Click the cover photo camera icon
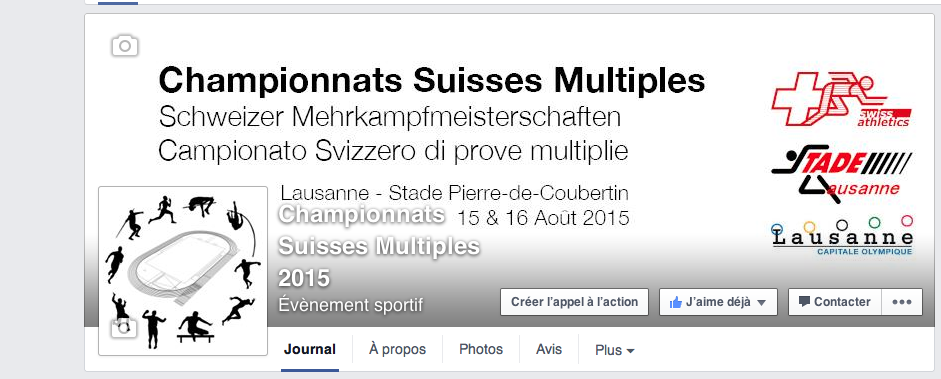This screenshot has width=941, height=379. (x=125, y=46)
